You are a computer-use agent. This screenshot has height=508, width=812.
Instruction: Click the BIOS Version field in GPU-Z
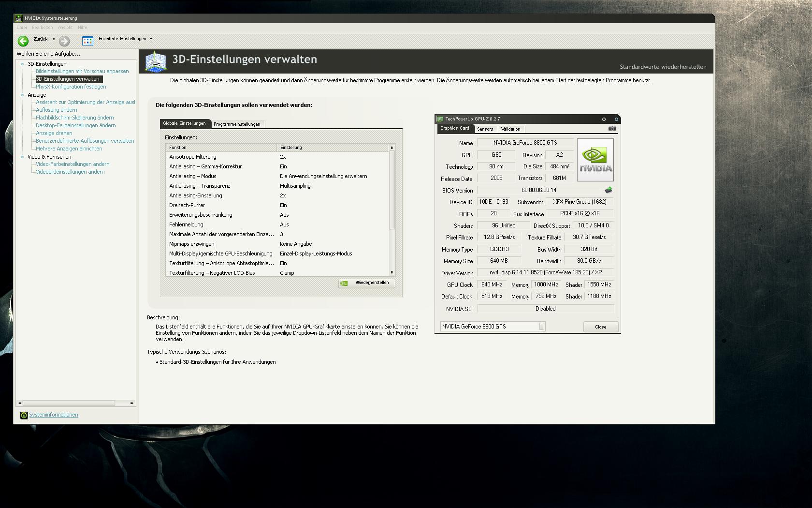[539, 191]
